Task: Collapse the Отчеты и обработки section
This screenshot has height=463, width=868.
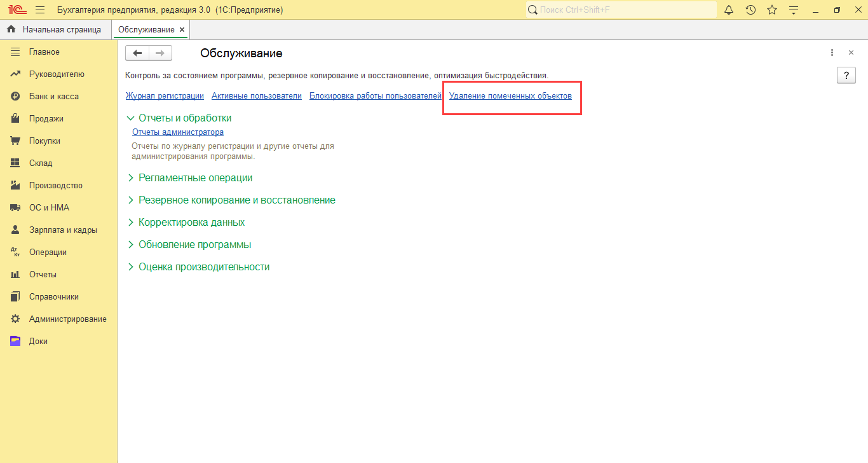Action: pyautogui.click(x=131, y=118)
